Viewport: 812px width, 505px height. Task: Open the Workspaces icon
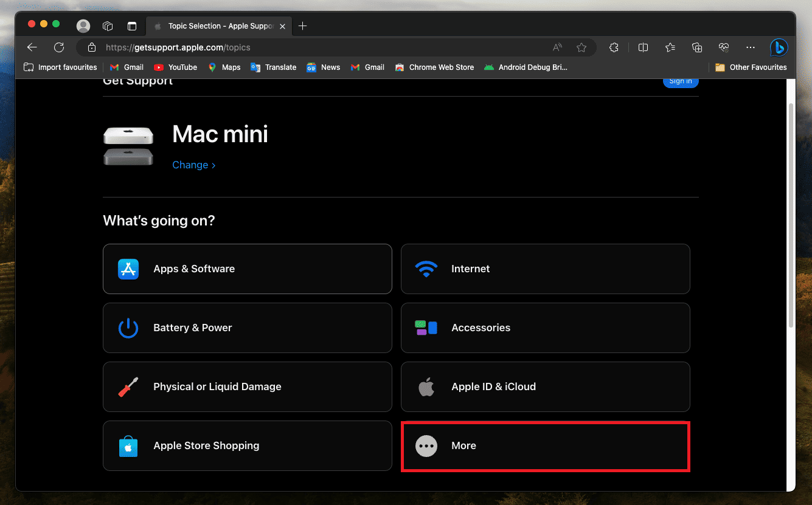(x=108, y=26)
